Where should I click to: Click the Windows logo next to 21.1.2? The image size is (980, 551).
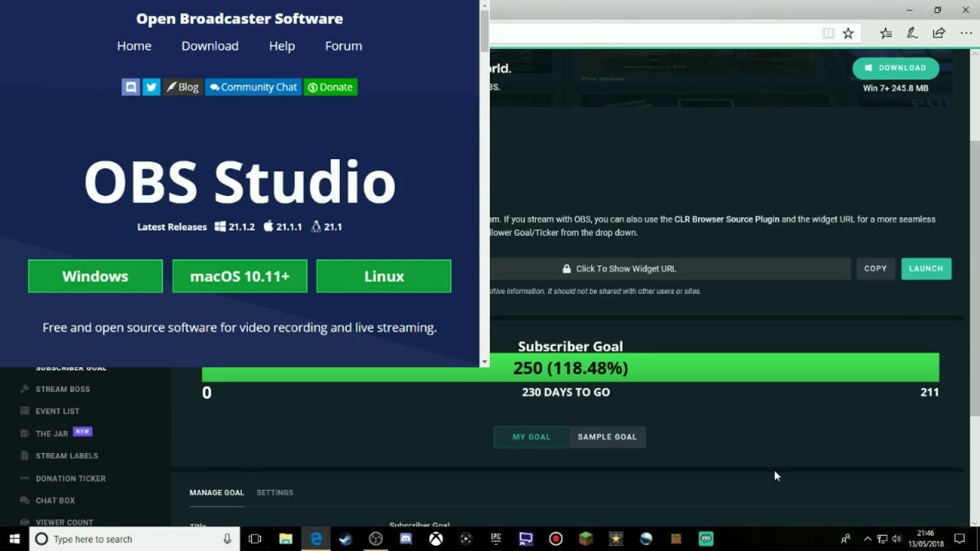pyautogui.click(x=220, y=227)
